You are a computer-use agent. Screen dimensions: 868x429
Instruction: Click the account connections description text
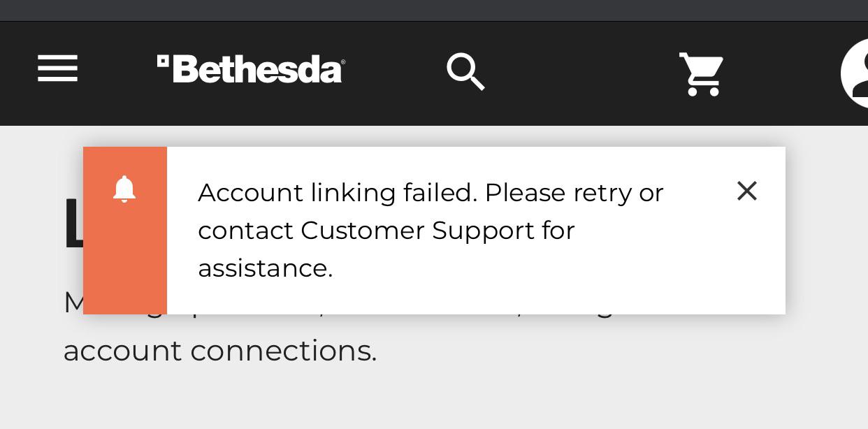coord(220,349)
